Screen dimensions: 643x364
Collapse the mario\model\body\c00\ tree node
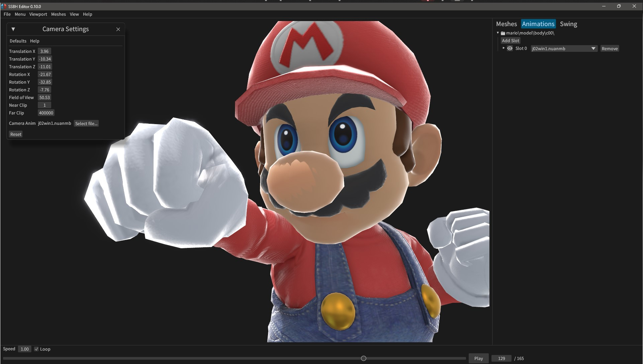(x=497, y=33)
